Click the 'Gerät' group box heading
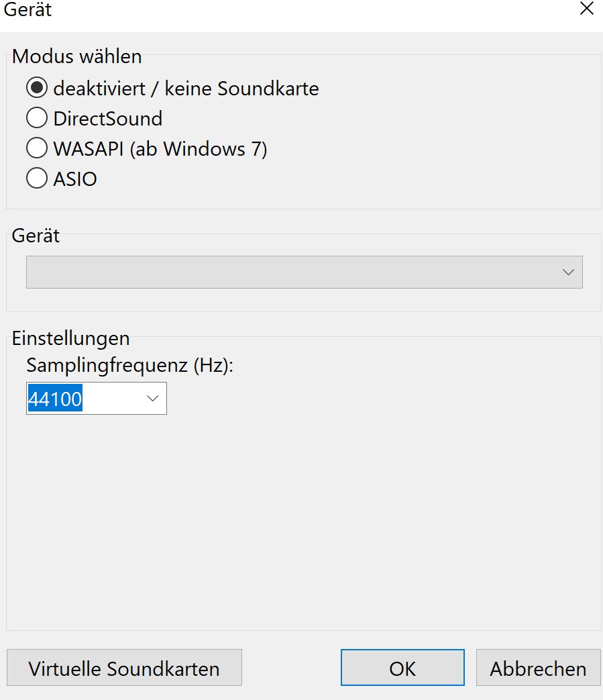603x700 pixels. (x=36, y=236)
